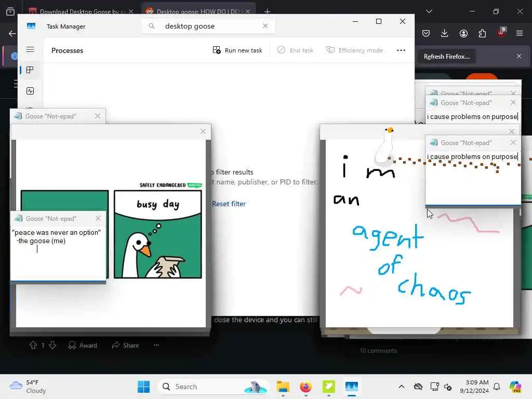Select Processes page icon in Task Manager sidebar
The height and width of the screenshot is (399, 532).
coord(30,70)
